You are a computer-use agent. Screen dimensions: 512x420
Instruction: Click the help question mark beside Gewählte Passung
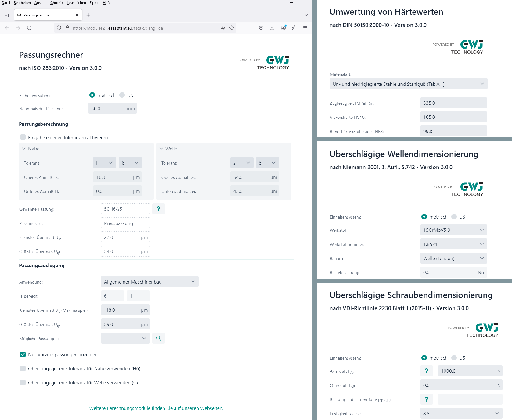(x=158, y=209)
